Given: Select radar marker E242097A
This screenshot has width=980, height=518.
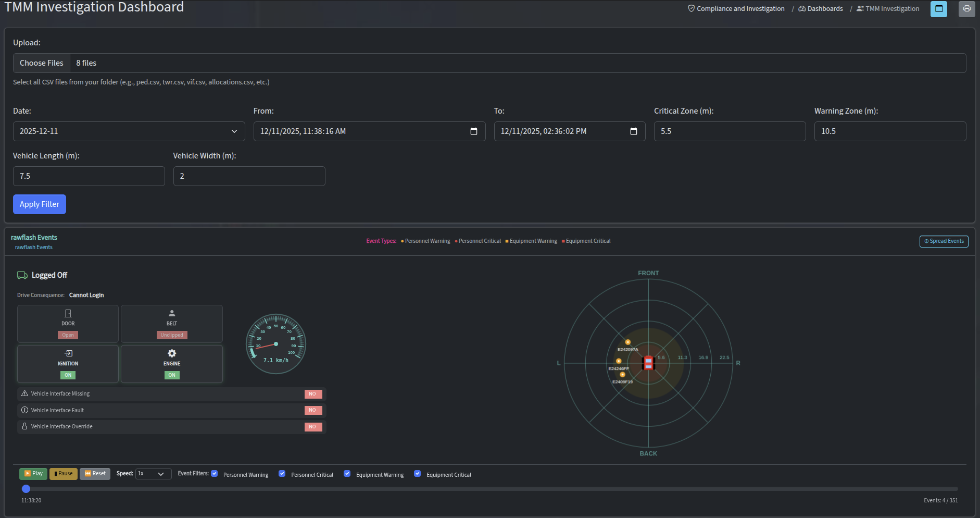Looking at the screenshot, I should [627, 342].
